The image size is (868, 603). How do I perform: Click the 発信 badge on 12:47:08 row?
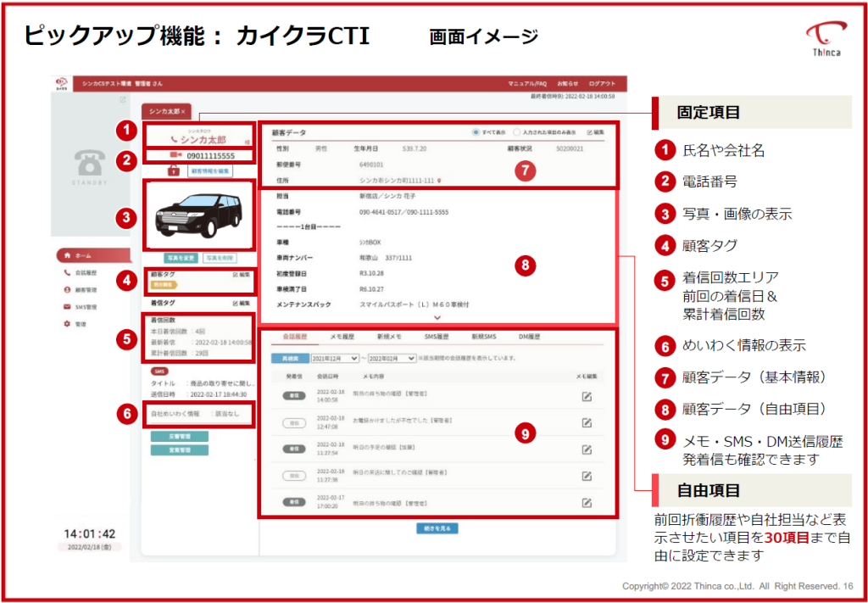click(x=294, y=422)
